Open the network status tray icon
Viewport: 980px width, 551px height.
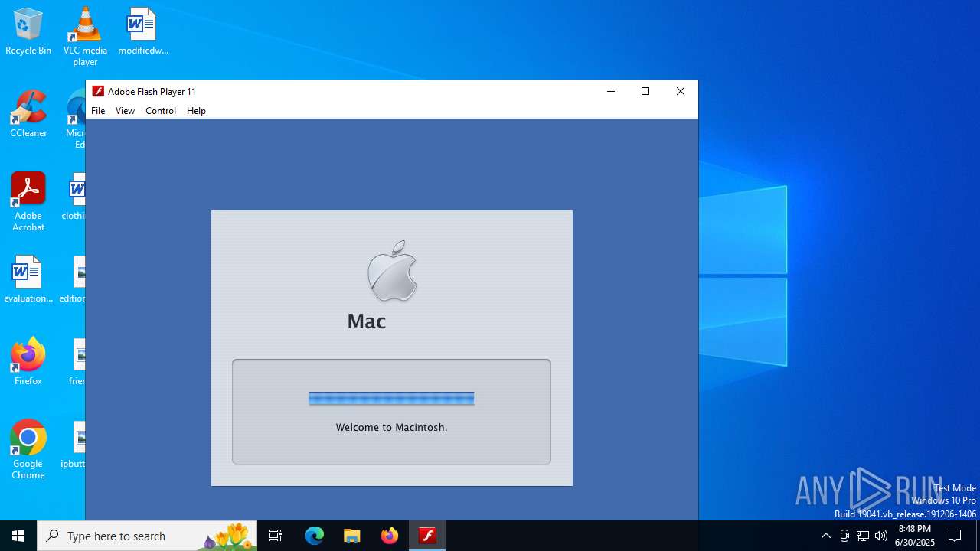863,536
